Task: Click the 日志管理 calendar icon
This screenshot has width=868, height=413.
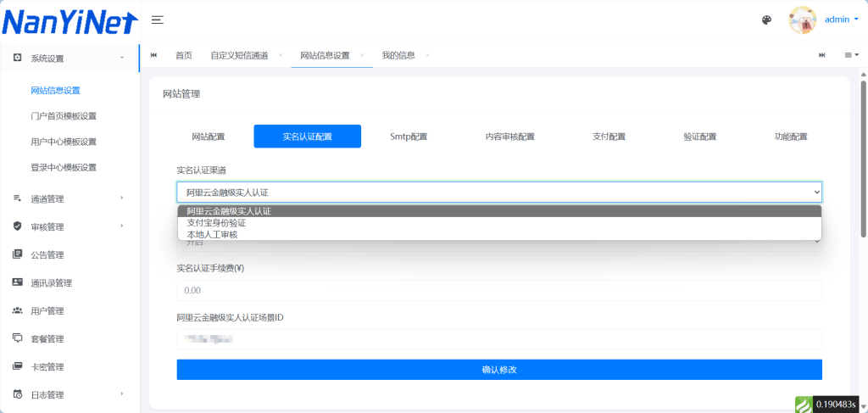Action: point(17,394)
